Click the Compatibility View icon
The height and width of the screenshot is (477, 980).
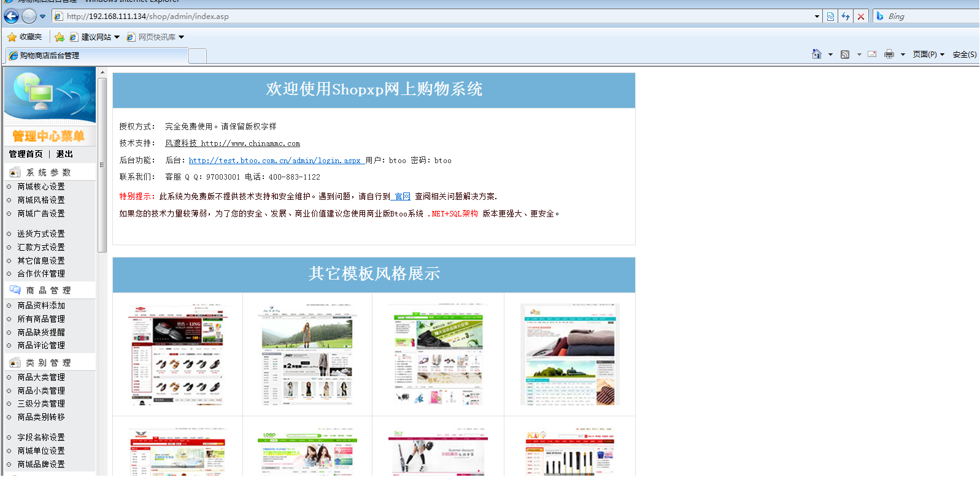point(830,17)
